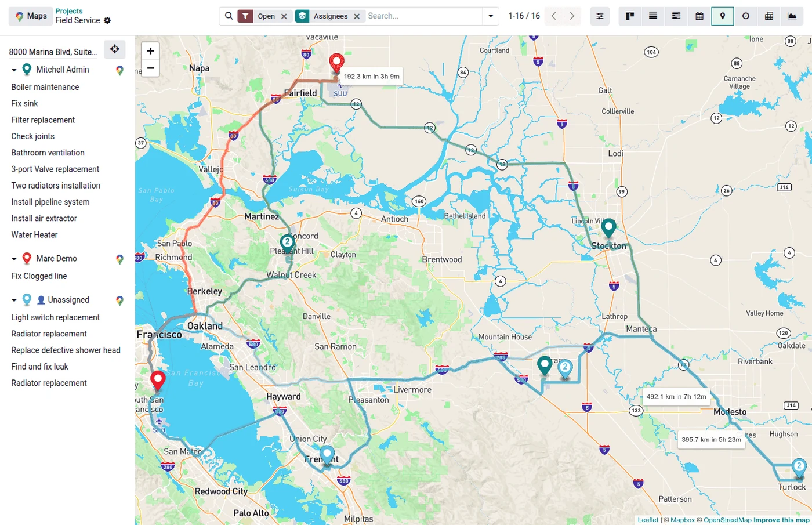The width and height of the screenshot is (812, 525).
Task: Click the 492.1 km route tooltip
Action: click(676, 397)
